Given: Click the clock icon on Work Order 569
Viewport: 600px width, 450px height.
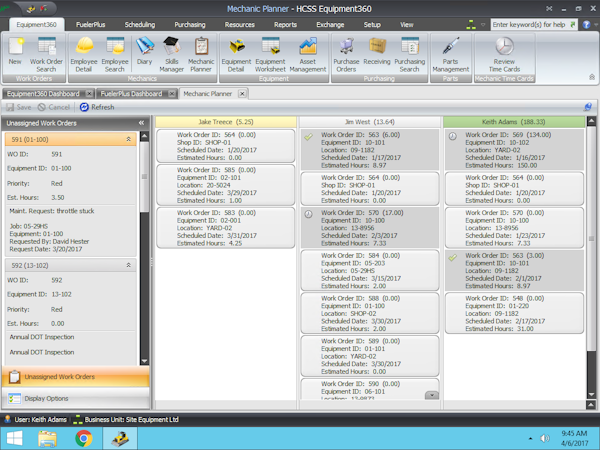Looking at the screenshot, I should point(453,136).
